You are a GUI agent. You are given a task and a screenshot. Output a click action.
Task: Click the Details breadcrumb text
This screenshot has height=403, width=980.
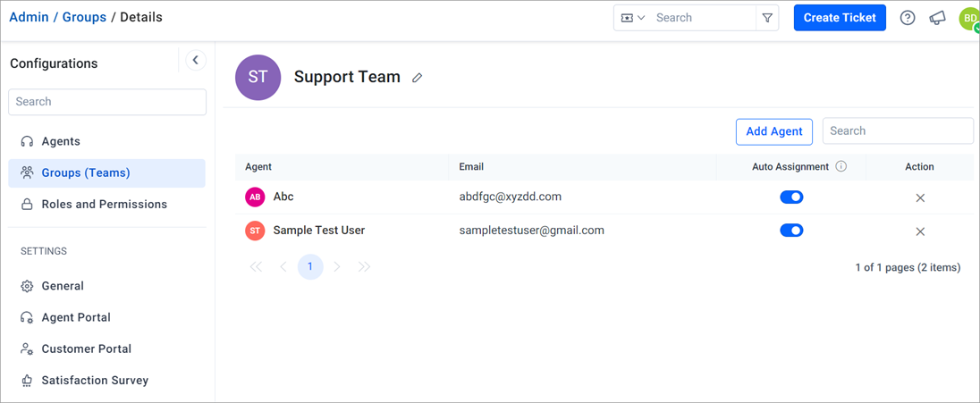[141, 18]
